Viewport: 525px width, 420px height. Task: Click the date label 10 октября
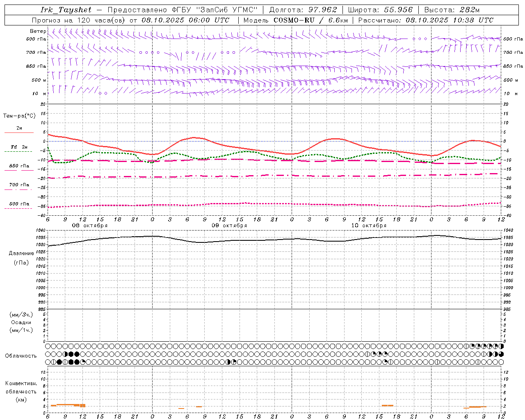point(369,226)
